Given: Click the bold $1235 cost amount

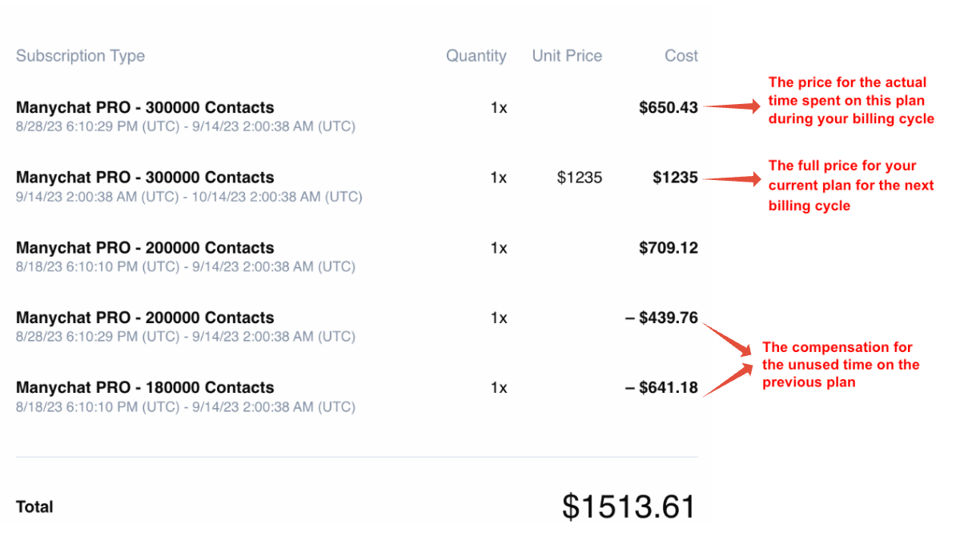Looking at the screenshot, I should tap(674, 178).
